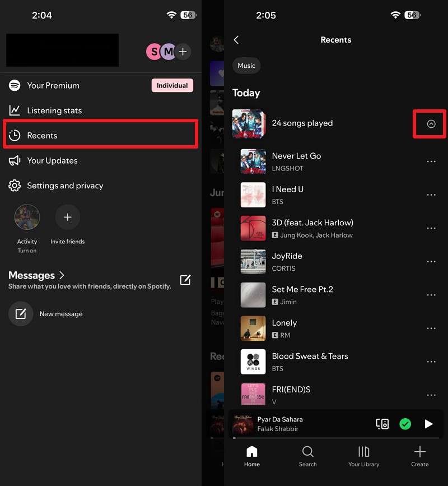Add another account with the plus avatar
Image resolution: width=448 pixels, height=486 pixels.
point(183,52)
